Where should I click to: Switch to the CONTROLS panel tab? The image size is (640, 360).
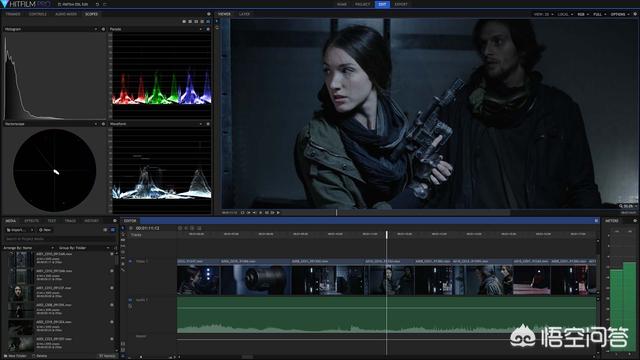38,14
